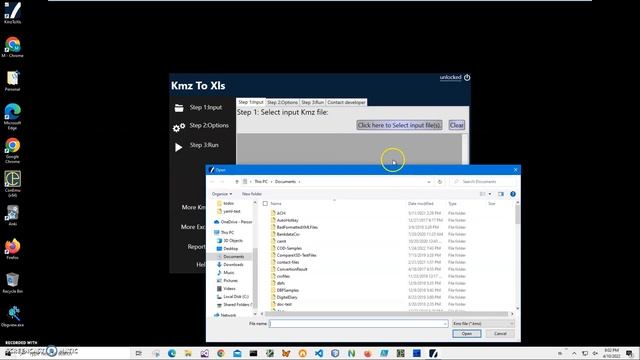Select the Dbgview.exe desktop icon
This screenshot has width=640, height=360.
[13, 316]
